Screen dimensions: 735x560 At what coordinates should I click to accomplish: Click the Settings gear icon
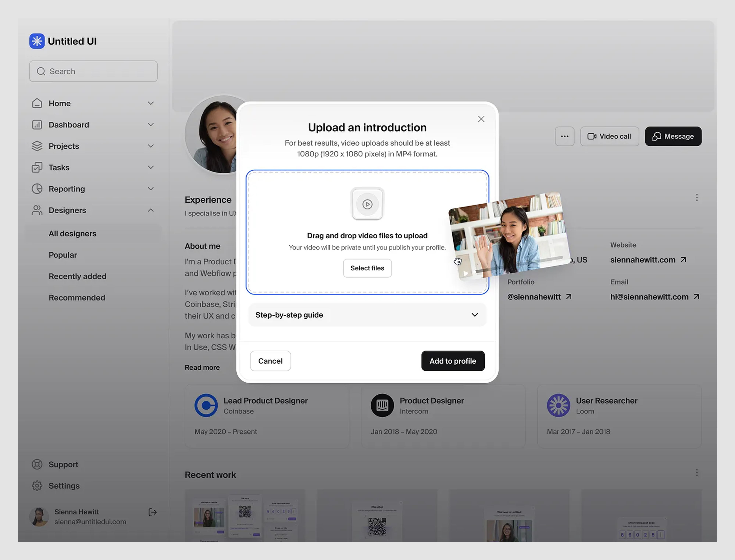click(37, 486)
